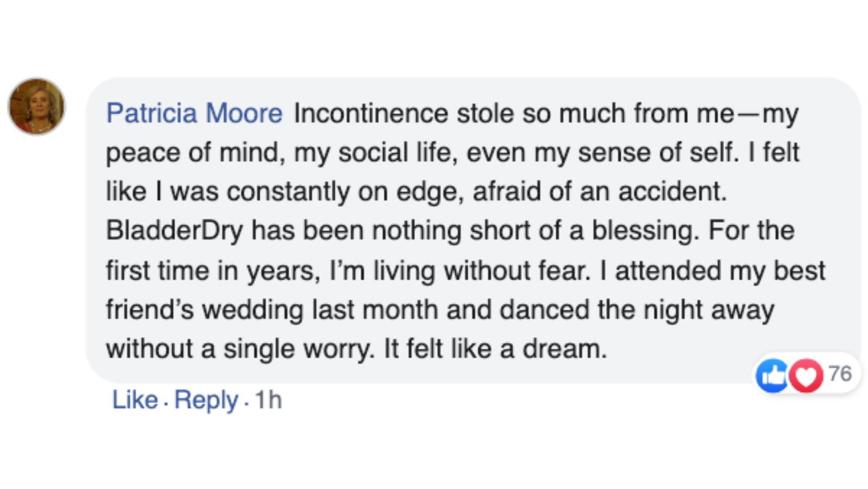
Task: Click the red heart reaction icon
Action: (804, 375)
